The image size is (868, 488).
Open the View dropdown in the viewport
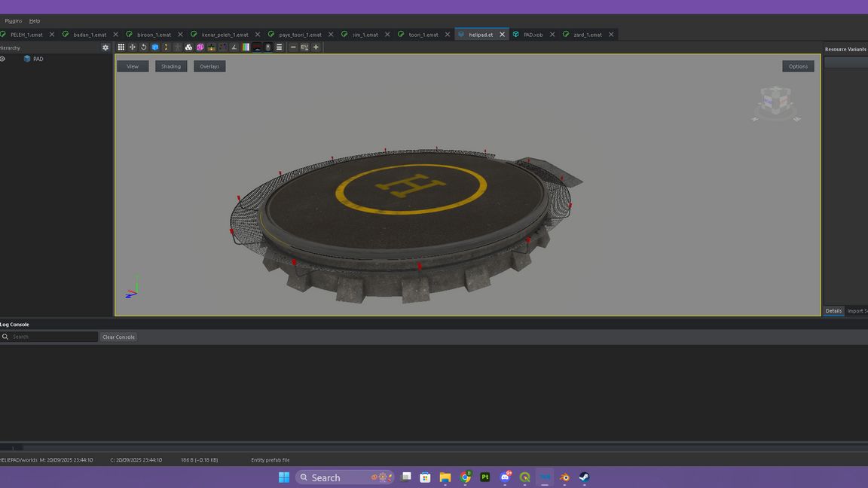[x=133, y=66]
